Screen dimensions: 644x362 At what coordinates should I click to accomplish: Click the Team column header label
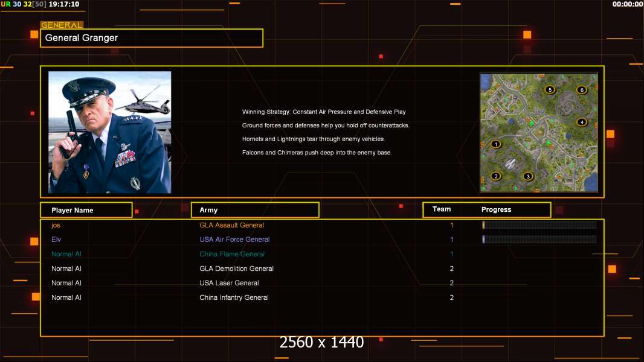point(442,209)
